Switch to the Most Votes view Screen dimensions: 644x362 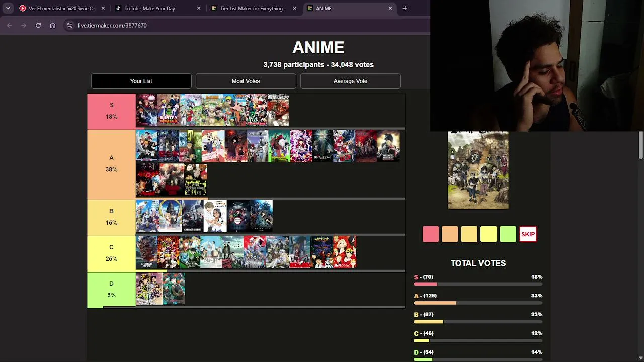click(x=246, y=81)
